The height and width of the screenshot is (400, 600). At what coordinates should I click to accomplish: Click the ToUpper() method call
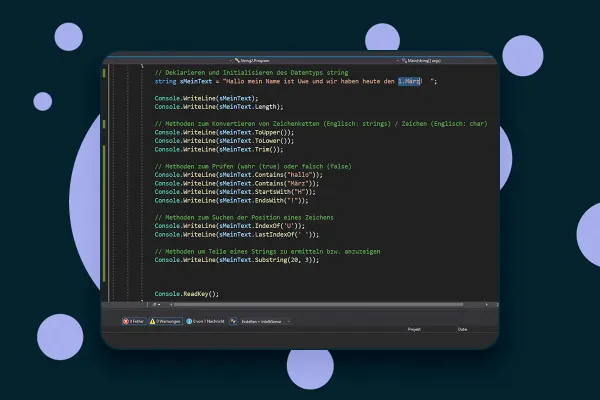tap(271, 132)
